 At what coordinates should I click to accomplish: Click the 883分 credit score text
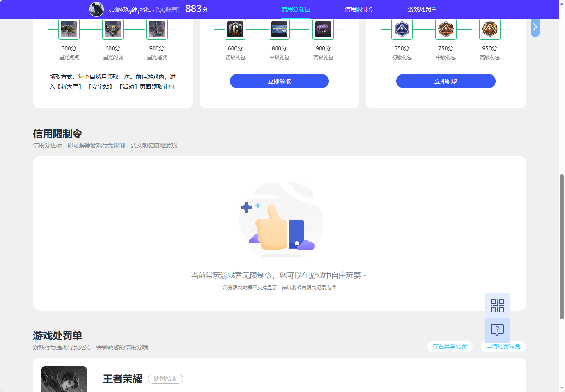pyautogui.click(x=197, y=9)
